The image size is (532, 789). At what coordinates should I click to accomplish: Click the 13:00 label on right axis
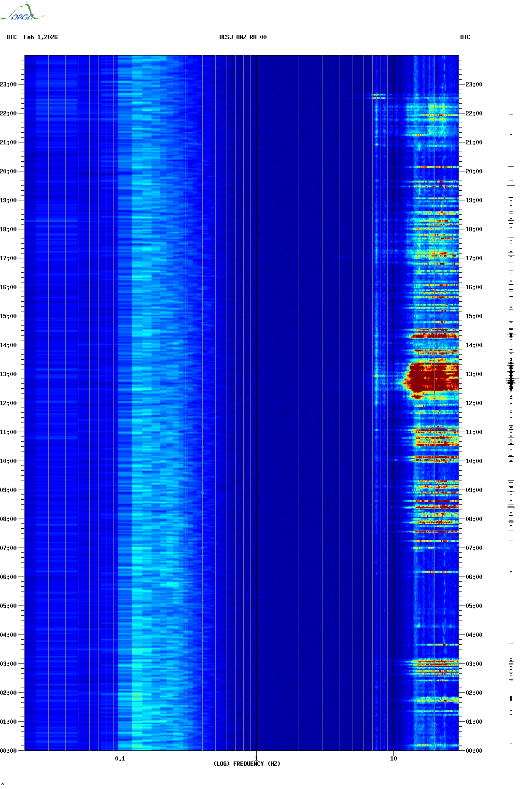pos(474,374)
